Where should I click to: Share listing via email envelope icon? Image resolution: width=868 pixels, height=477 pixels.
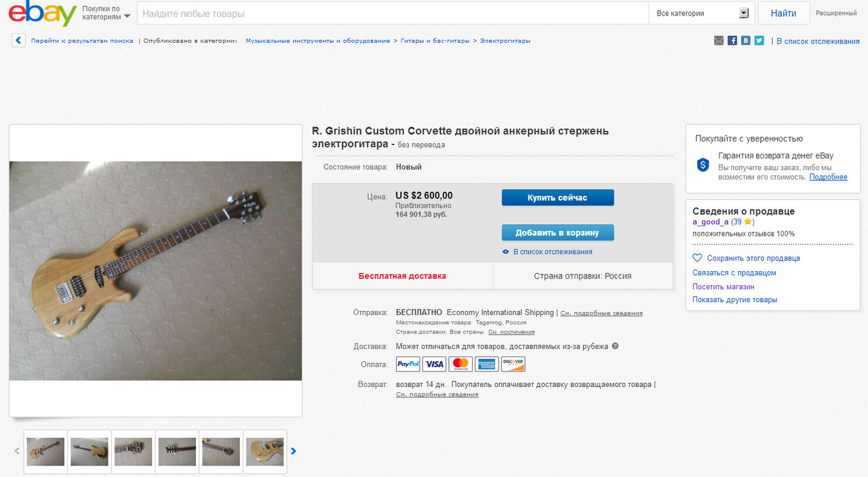click(719, 41)
